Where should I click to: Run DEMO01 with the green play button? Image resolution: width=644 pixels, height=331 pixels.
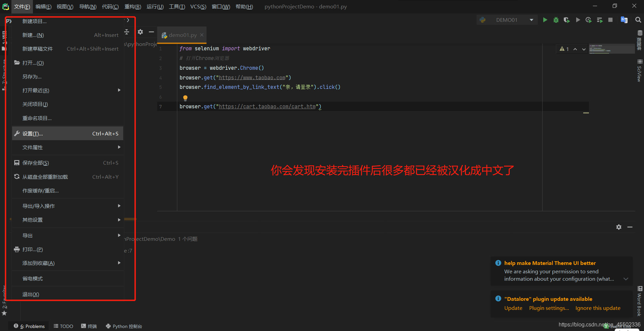pyautogui.click(x=545, y=20)
